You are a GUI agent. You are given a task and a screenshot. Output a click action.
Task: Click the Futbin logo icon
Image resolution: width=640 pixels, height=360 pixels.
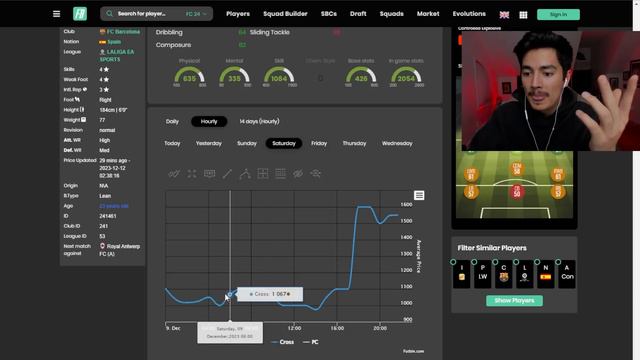click(80, 14)
